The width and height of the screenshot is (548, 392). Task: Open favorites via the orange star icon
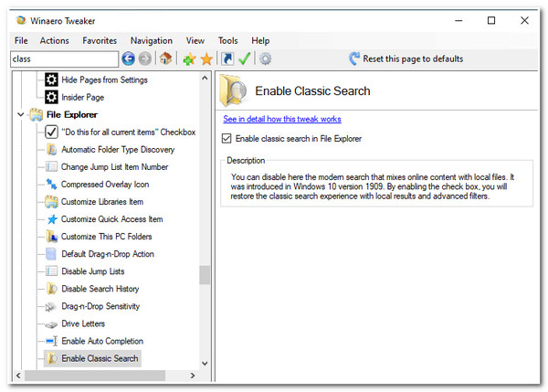pos(206,59)
